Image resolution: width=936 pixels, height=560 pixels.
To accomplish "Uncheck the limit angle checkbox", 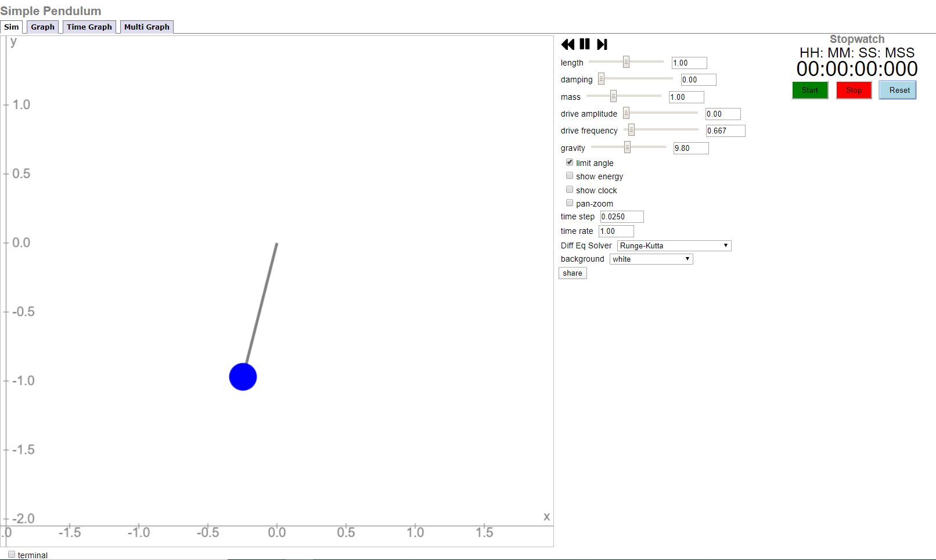I will 570,162.
